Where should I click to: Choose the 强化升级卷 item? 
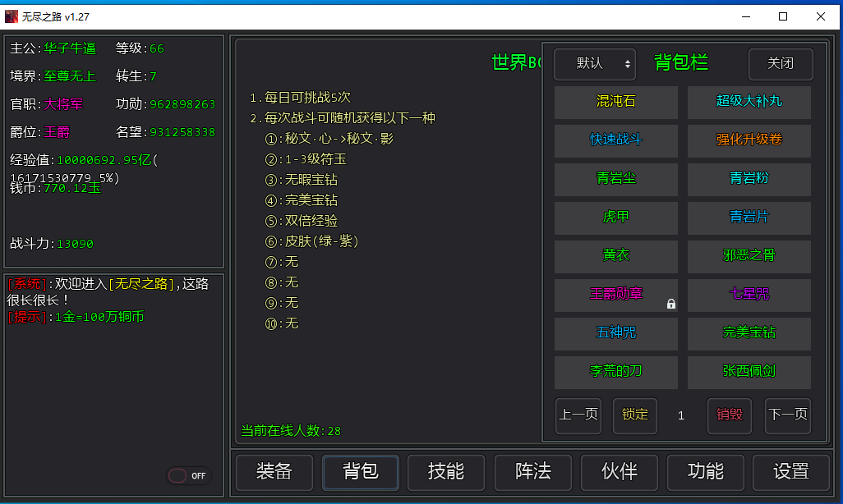pyautogui.click(x=749, y=140)
